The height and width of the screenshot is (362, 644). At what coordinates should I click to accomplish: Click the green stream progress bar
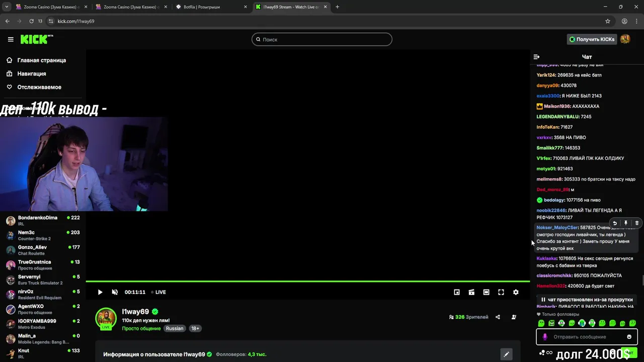(307, 282)
